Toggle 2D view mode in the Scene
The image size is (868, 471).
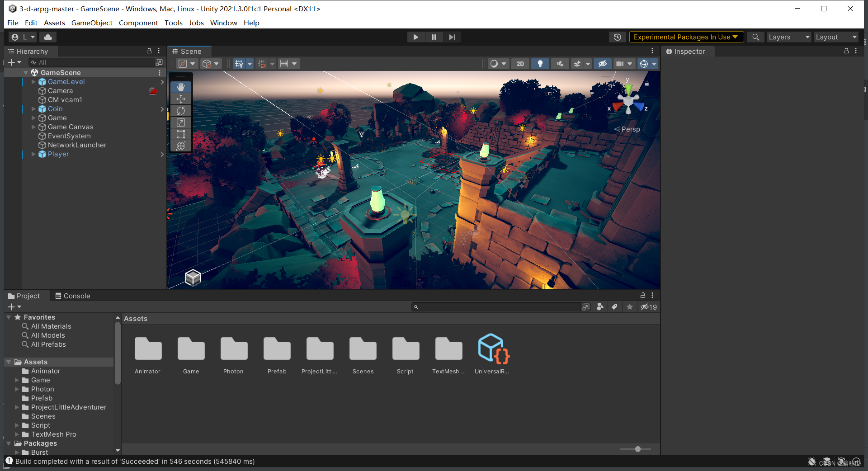(520, 64)
